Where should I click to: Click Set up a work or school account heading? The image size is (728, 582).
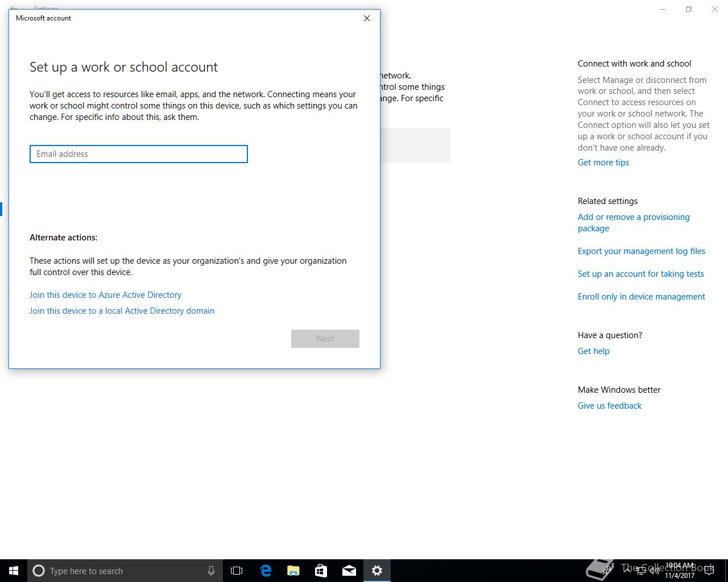(x=123, y=67)
